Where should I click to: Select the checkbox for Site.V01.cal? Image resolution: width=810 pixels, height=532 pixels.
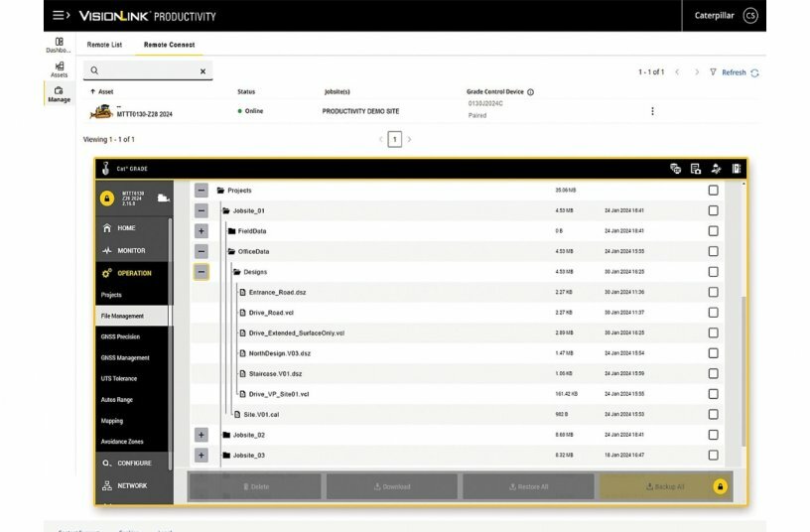click(x=713, y=414)
